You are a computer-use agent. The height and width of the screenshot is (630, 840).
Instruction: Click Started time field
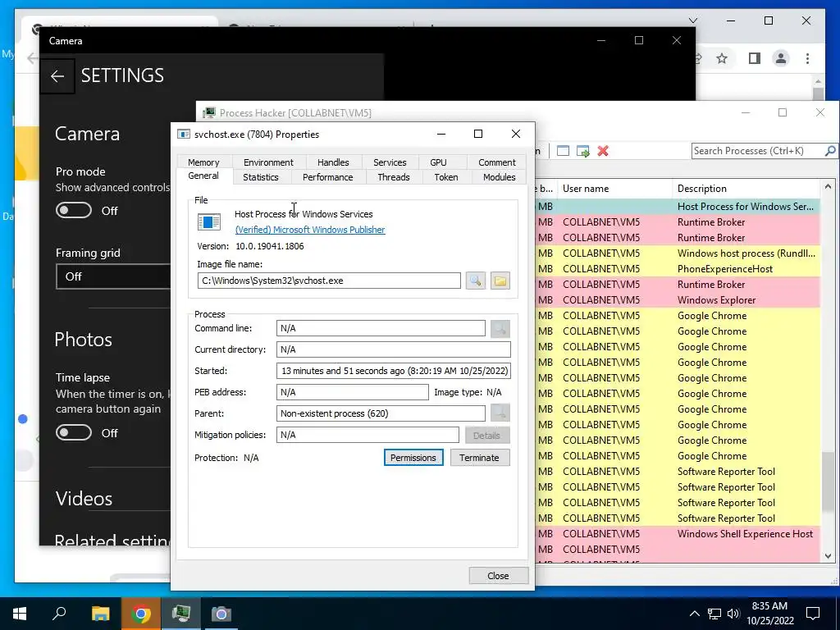(x=394, y=372)
